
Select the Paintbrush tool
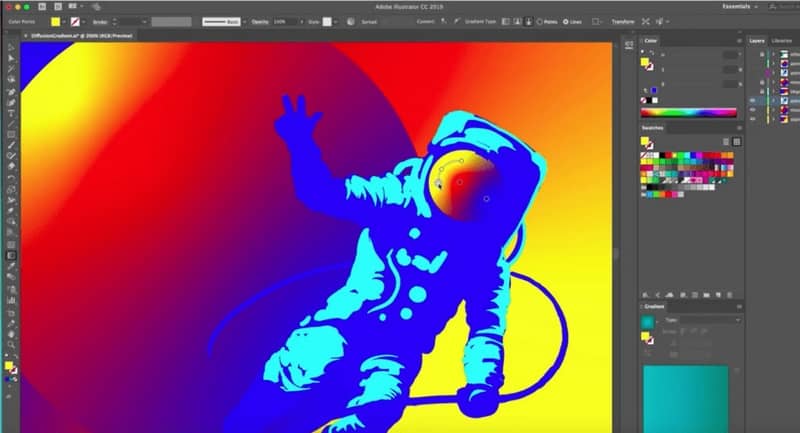click(x=11, y=145)
